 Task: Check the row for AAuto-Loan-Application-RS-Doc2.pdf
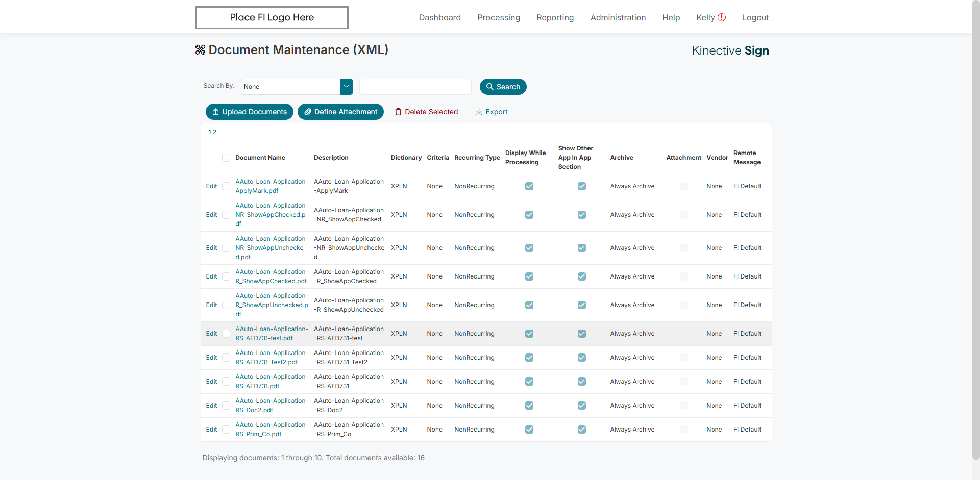coord(226,406)
